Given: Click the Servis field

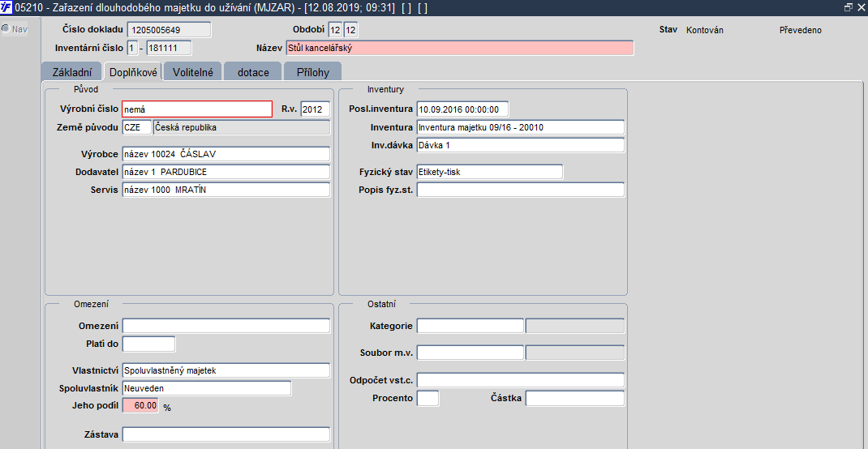Looking at the screenshot, I should [226, 190].
